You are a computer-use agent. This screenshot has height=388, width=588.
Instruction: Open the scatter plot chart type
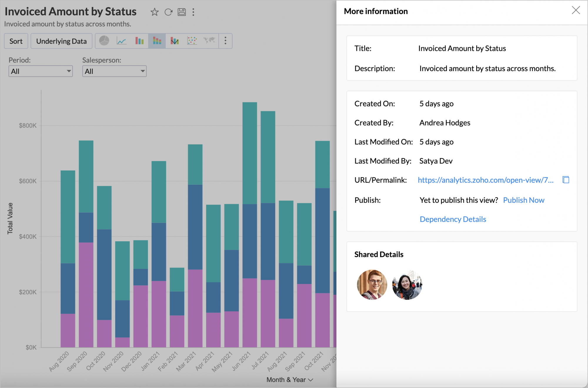[x=192, y=41]
